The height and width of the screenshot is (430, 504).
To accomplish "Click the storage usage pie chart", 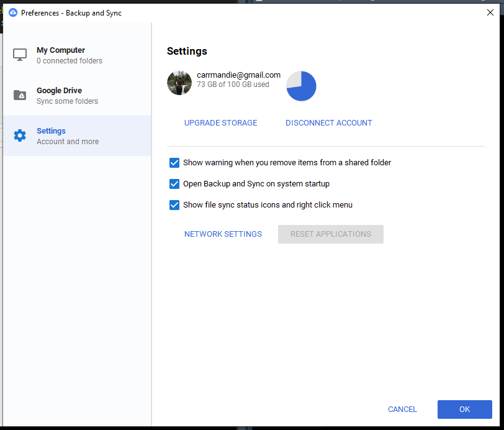I will 301,86.
